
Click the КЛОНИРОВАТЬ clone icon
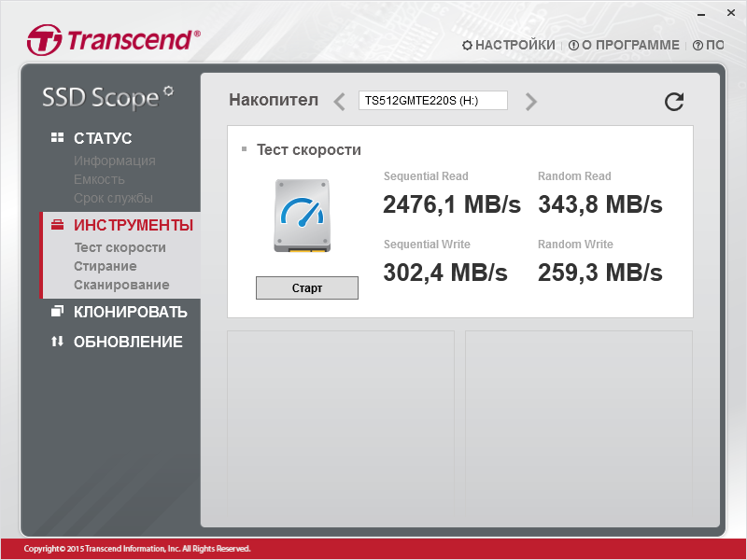pos(57,312)
